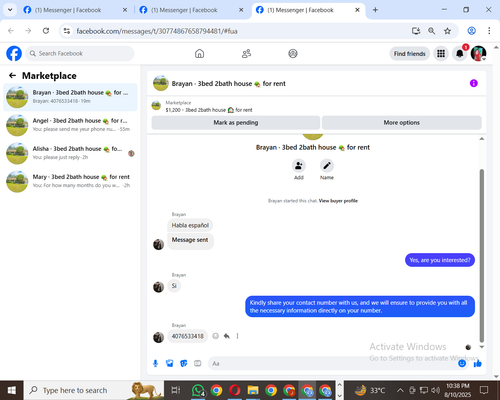Image resolution: width=500 pixels, height=400 pixels.
Task: Attach a file with the photo icon
Action: point(170,363)
